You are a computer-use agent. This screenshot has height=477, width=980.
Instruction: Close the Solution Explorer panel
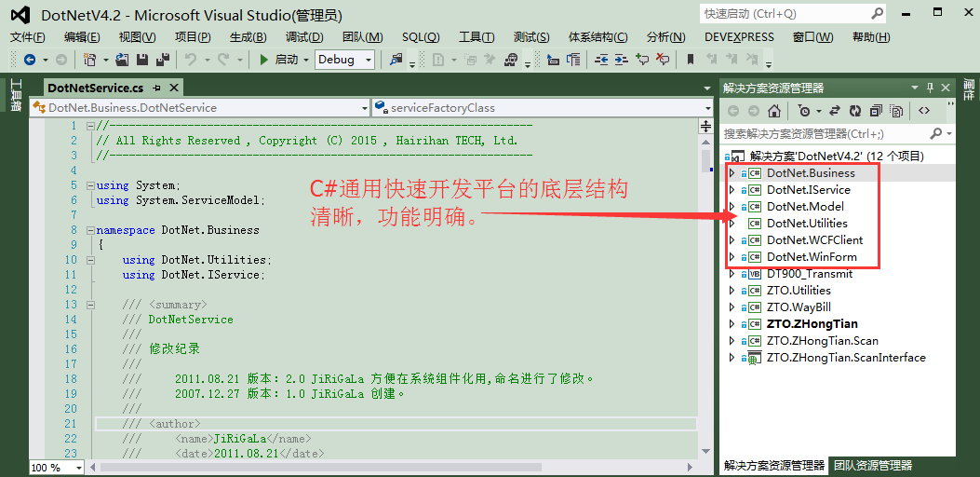pos(945,88)
